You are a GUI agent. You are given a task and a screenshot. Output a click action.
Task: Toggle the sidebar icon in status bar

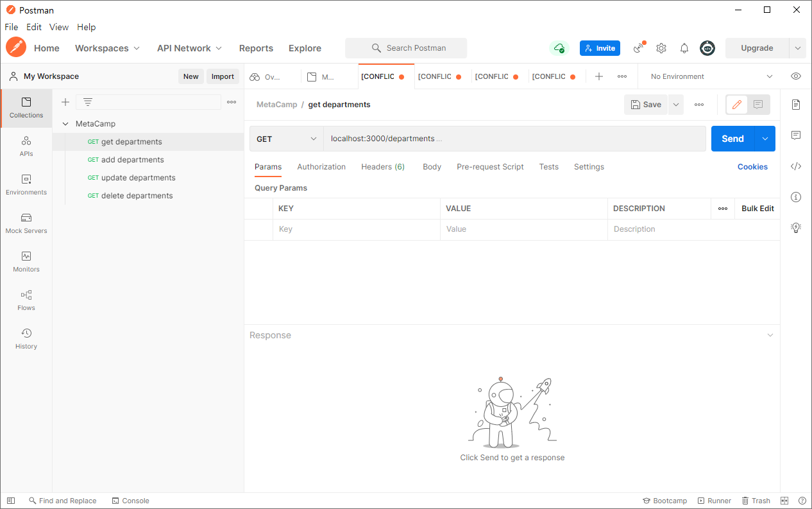coord(11,501)
